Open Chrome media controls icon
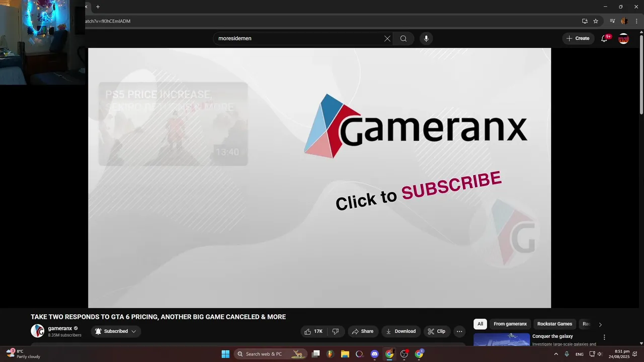This screenshot has width=644, height=362. (612, 21)
